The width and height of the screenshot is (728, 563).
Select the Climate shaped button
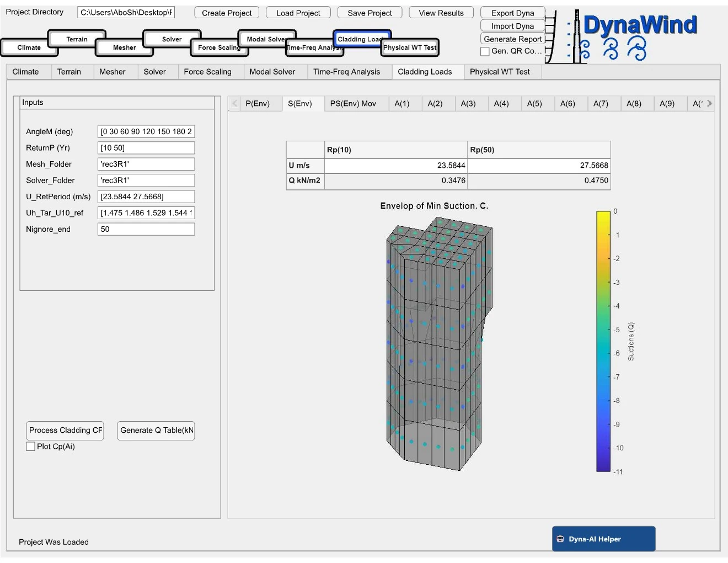tap(29, 47)
